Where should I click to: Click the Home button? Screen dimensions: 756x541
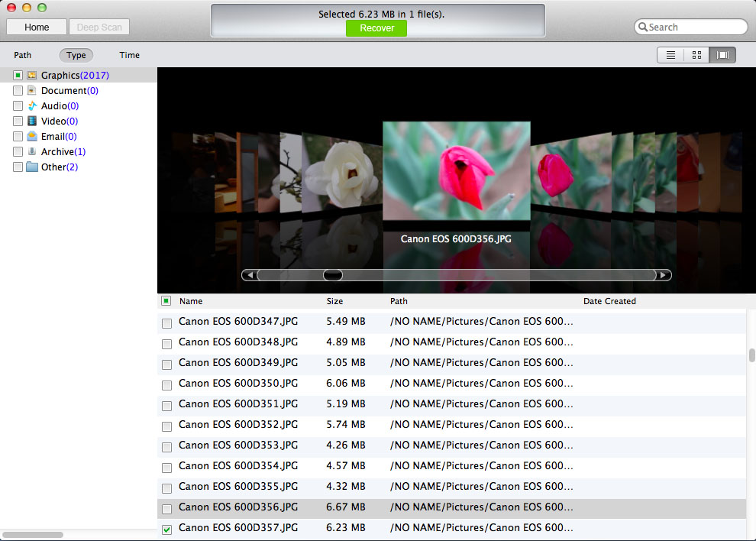[x=37, y=27]
